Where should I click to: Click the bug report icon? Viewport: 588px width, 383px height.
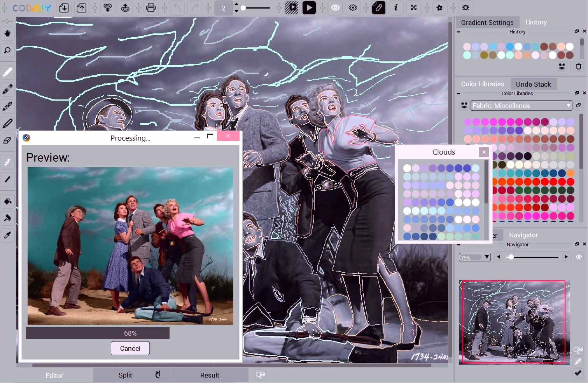pos(465,8)
